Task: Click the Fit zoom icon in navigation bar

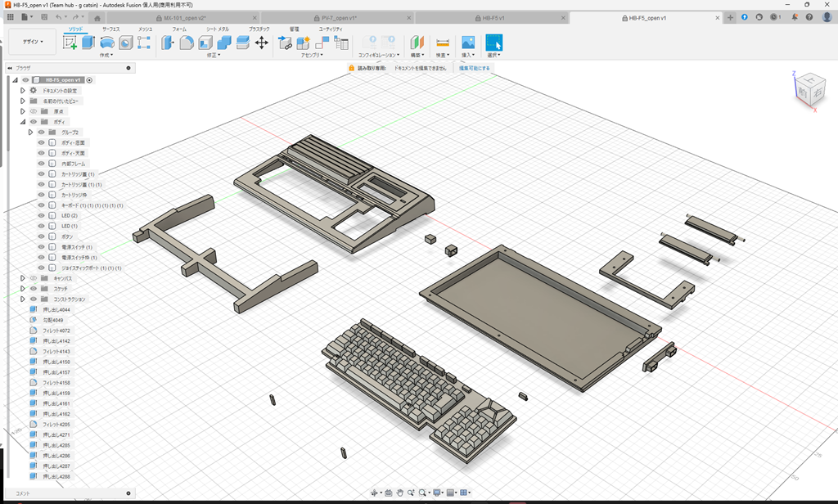Action: (423, 492)
